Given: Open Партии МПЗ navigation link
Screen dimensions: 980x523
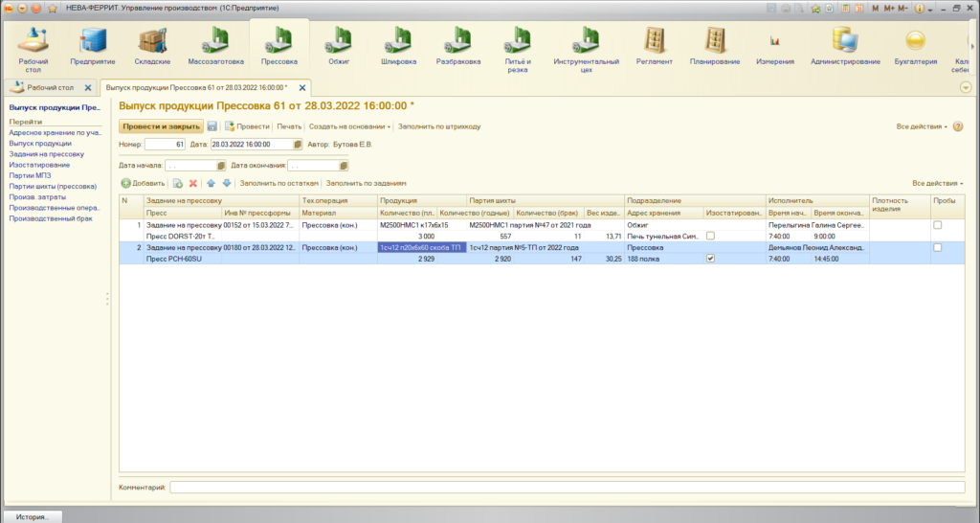Looking at the screenshot, I should click(x=30, y=175).
